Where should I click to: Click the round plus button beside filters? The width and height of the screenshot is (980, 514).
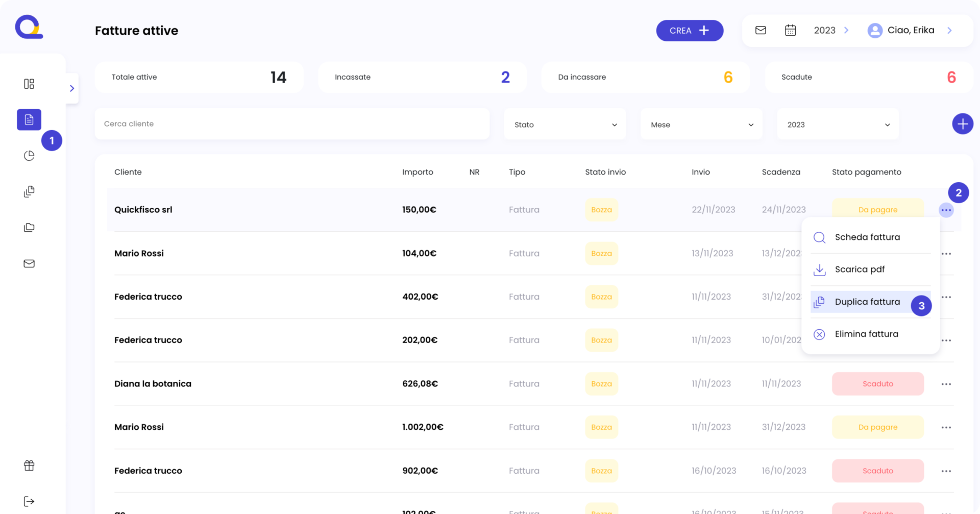tap(963, 124)
